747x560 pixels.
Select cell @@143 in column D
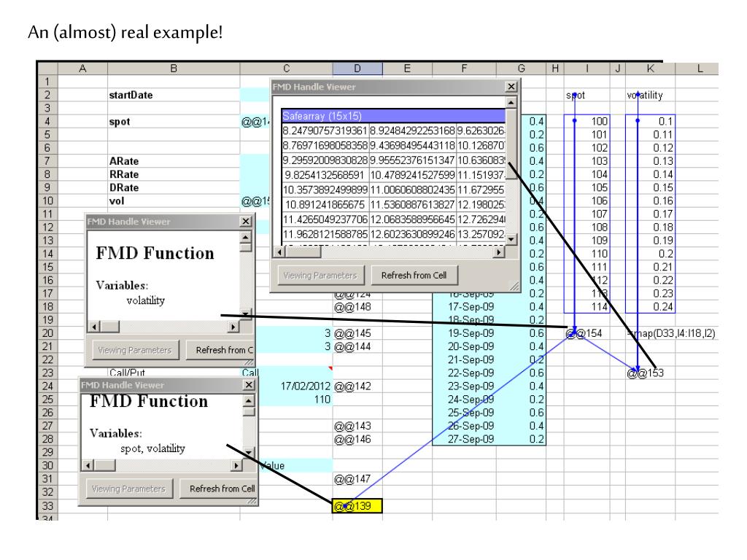click(357, 426)
